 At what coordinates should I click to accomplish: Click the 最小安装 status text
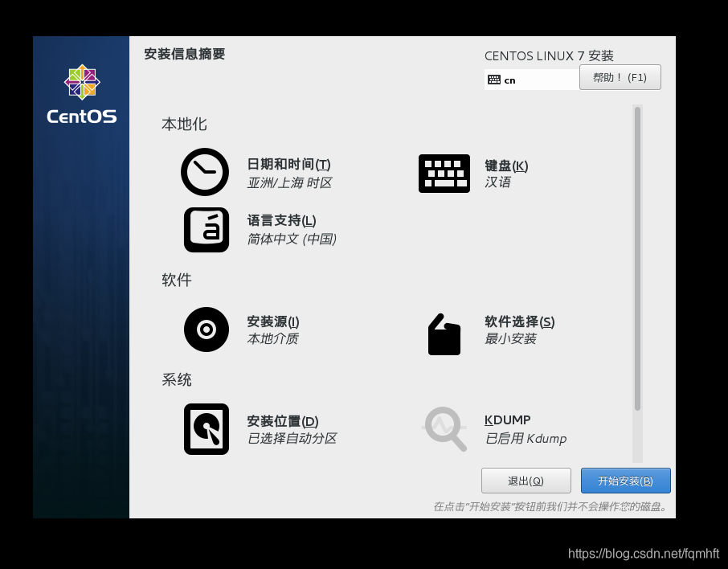click(510, 338)
